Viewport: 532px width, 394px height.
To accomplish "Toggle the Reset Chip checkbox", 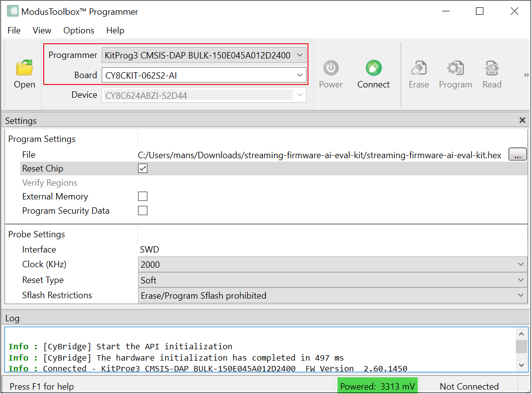I will [143, 169].
